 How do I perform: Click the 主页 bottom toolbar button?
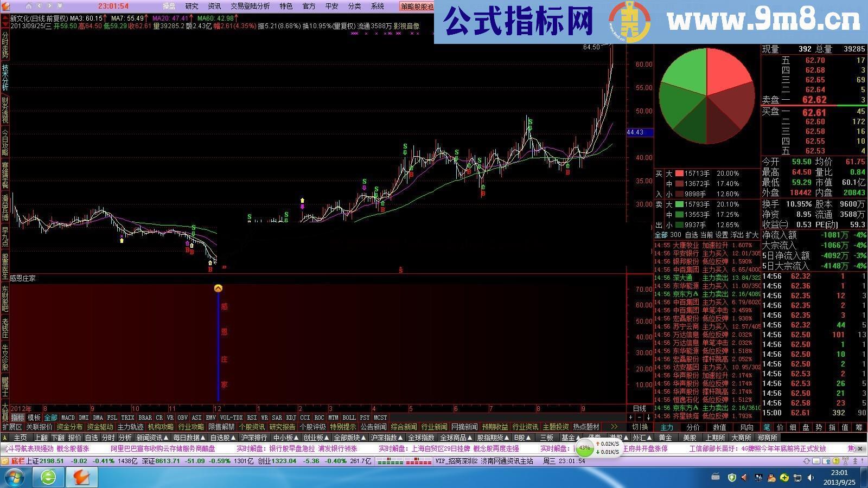pos(21,438)
